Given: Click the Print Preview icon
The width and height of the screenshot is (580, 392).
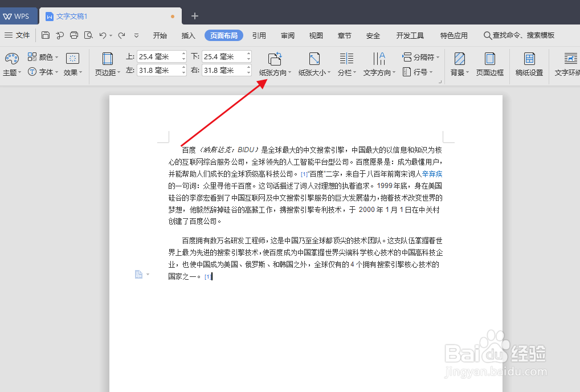Looking at the screenshot, I should [x=88, y=35].
